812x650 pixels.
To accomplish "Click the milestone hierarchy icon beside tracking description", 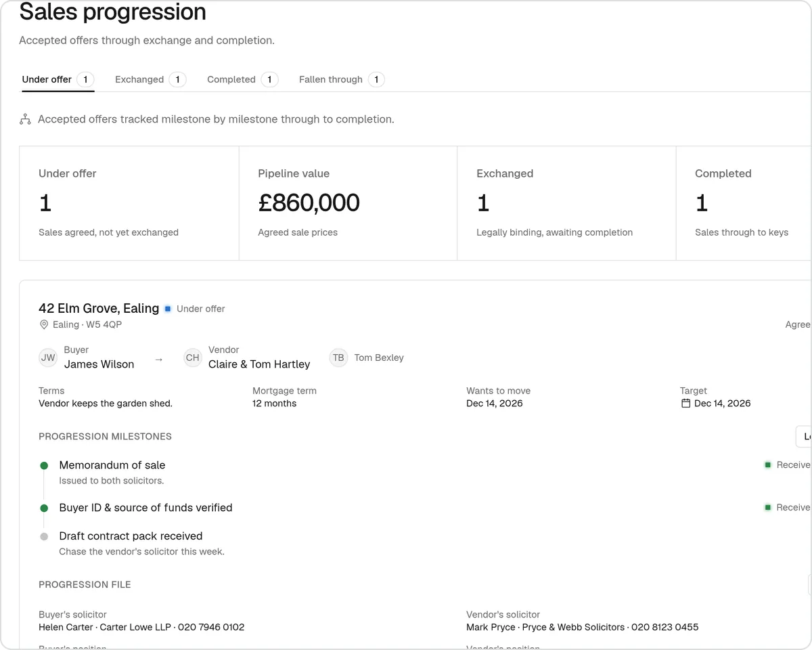I will [25, 119].
